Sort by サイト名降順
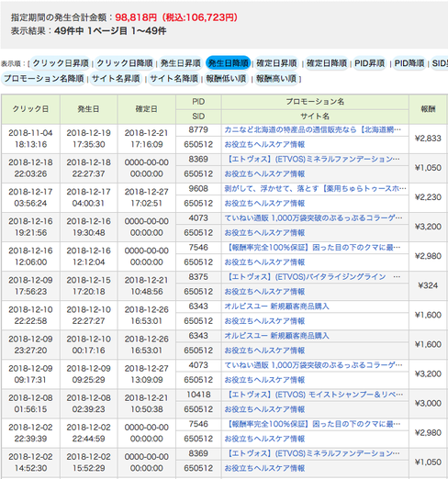Screen dimensions: 448x479 coord(174,79)
